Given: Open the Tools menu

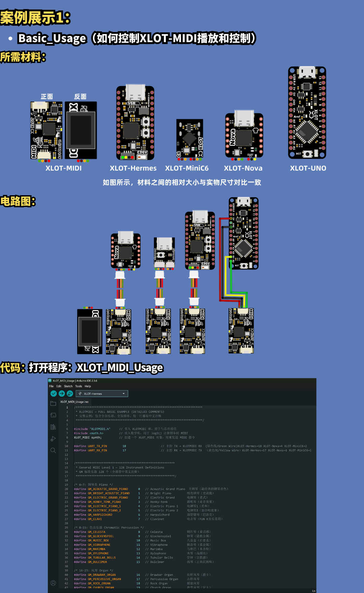Looking at the screenshot, I should pos(79,386).
